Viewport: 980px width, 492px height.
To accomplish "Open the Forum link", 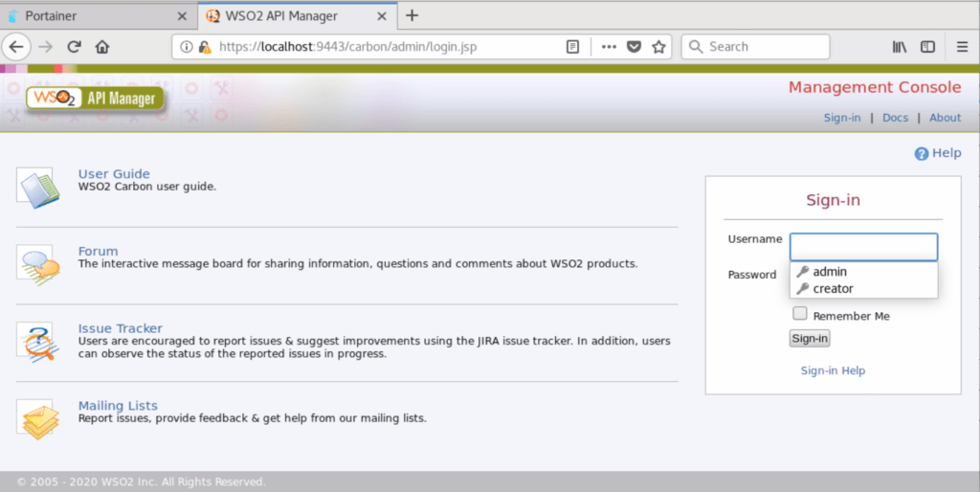I will coord(99,251).
